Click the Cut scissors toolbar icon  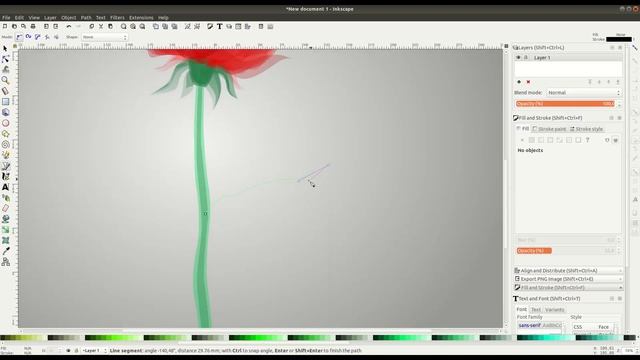pyautogui.click(x=101, y=27)
